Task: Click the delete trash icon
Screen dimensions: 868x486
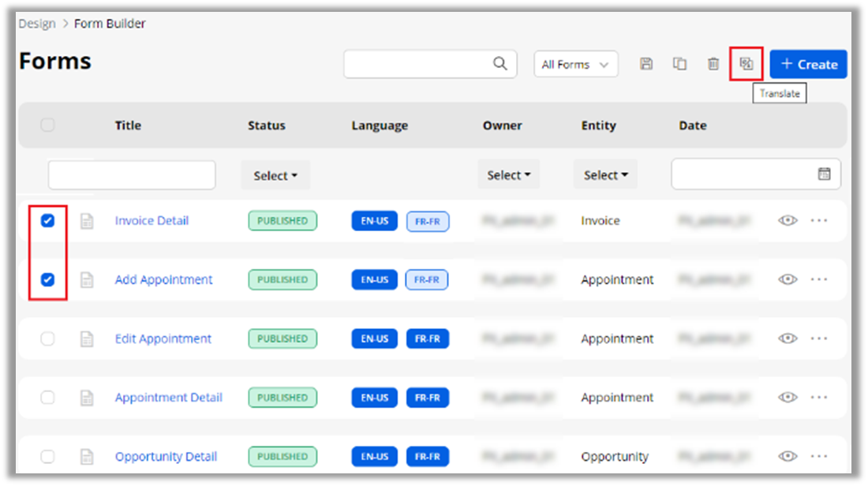Action: tap(713, 65)
